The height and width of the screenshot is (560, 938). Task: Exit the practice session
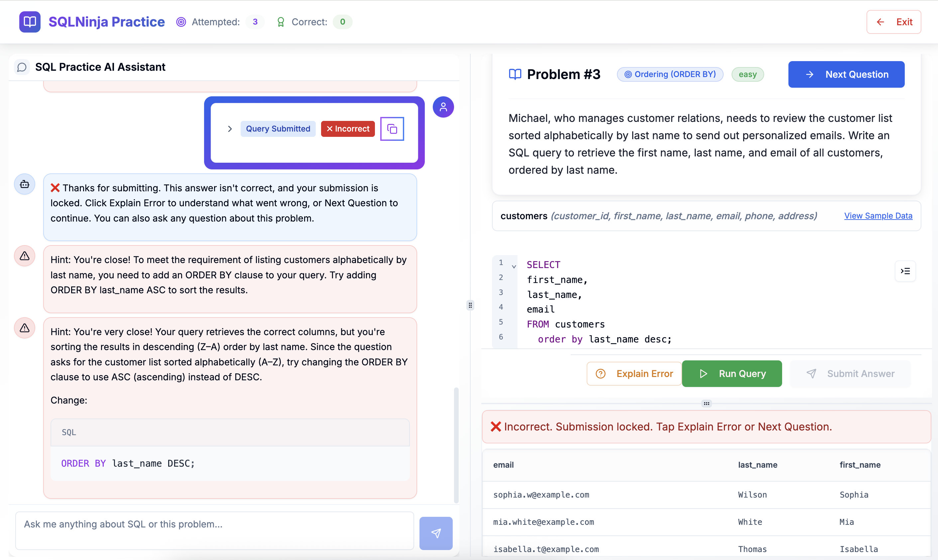click(x=893, y=22)
